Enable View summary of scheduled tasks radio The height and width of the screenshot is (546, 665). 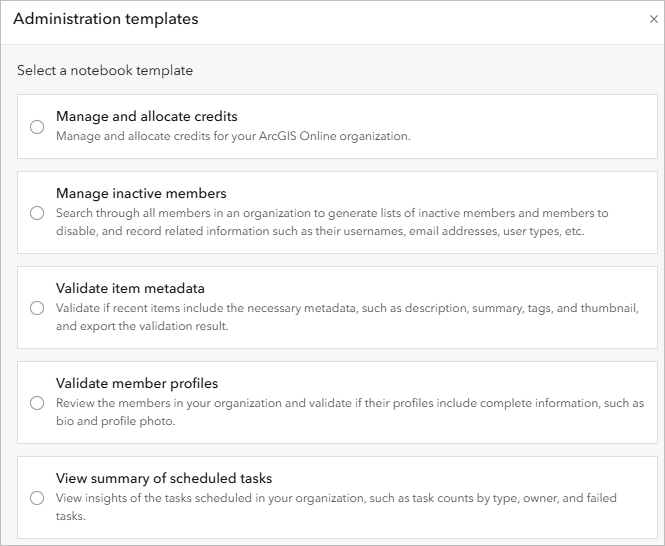click(37, 498)
